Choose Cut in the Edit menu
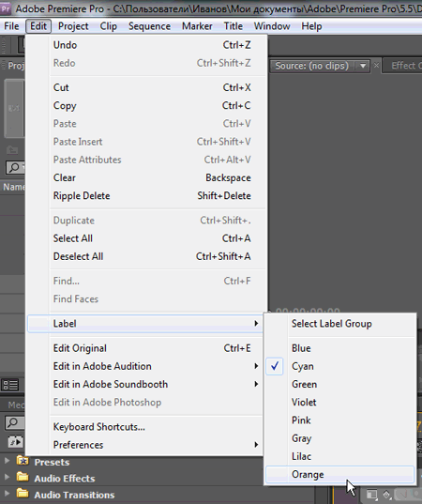 pyautogui.click(x=147, y=87)
